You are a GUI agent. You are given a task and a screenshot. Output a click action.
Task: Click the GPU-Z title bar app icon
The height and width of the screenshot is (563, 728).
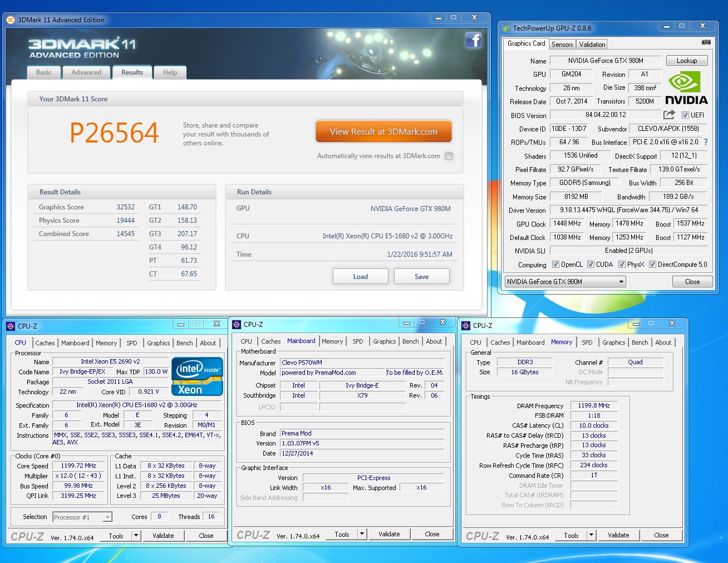click(x=506, y=28)
